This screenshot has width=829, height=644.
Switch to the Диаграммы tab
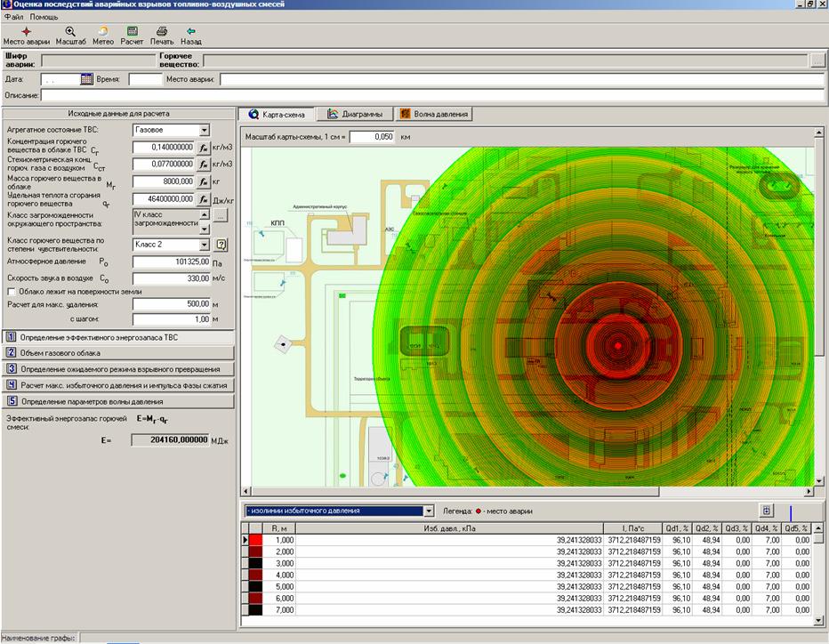pos(355,114)
